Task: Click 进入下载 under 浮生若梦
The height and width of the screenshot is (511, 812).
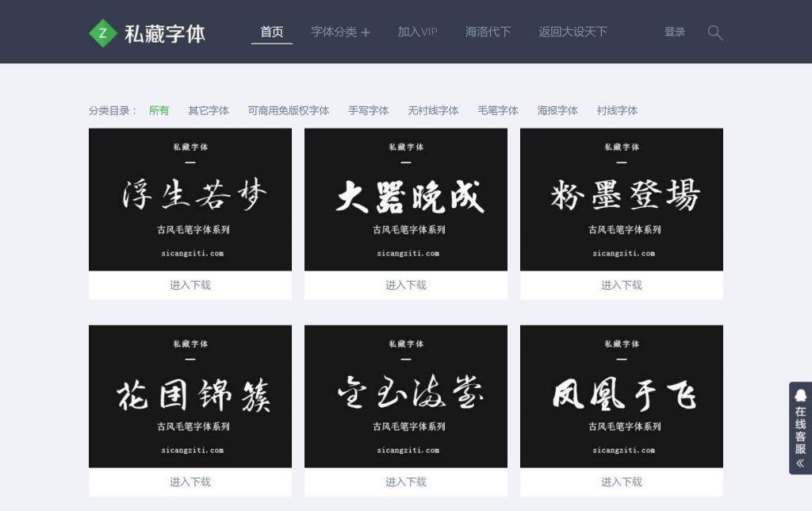Action: 190,285
